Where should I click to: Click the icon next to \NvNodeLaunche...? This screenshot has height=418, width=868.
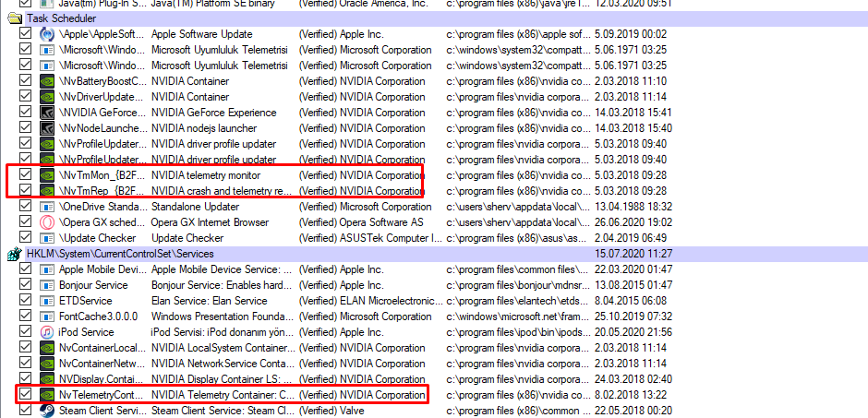pos(47,128)
